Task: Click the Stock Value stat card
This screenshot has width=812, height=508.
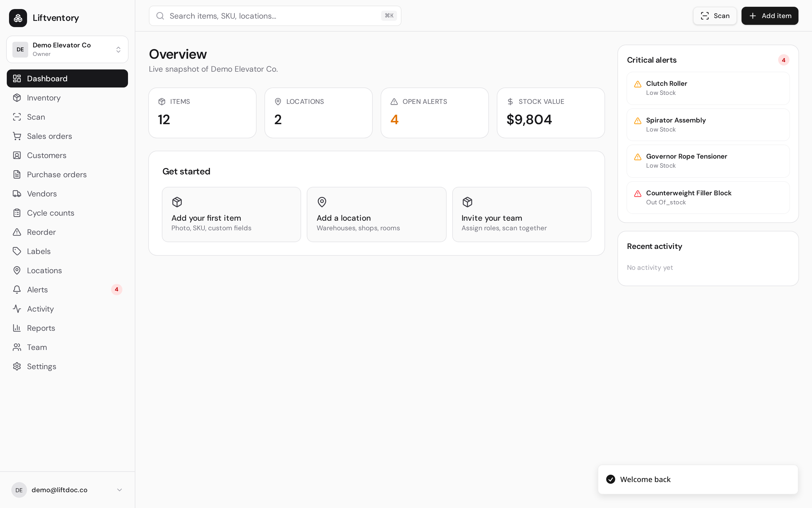Action: [x=551, y=113]
